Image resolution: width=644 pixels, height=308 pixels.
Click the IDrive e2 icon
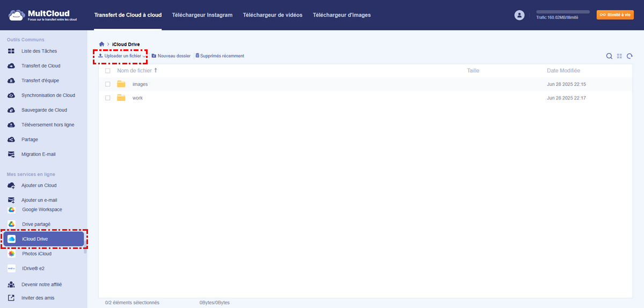[11, 268]
